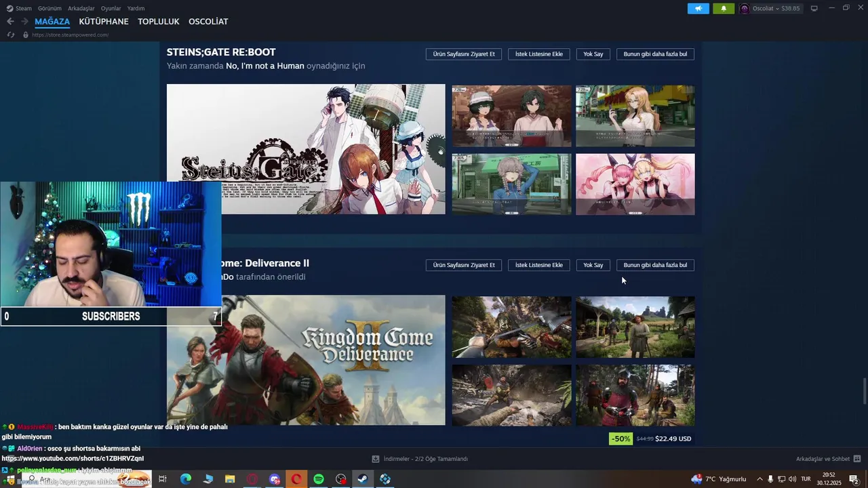Find more like Steins;Gate RE:BOOT
Image resolution: width=868 pixels, height=488 pixels.
click(x=655, y=54)
